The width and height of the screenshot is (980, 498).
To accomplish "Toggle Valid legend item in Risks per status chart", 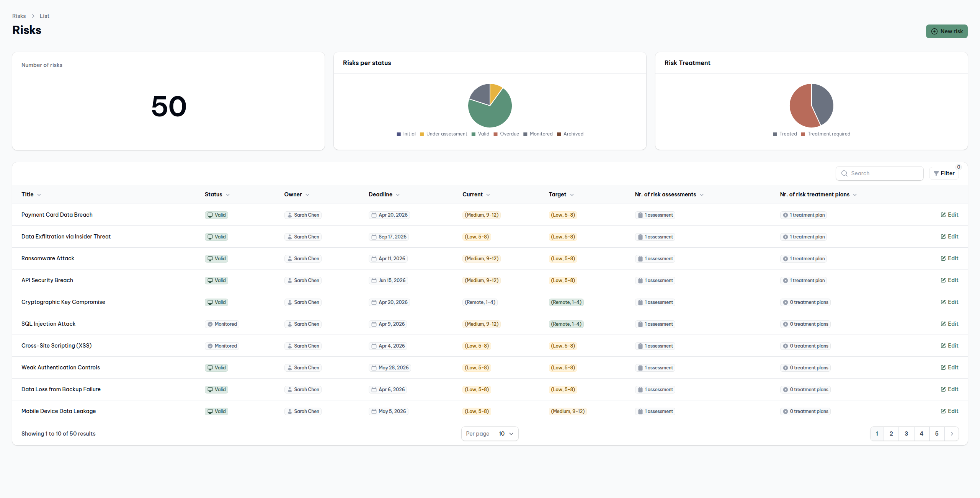I will (x=480, y=134).
